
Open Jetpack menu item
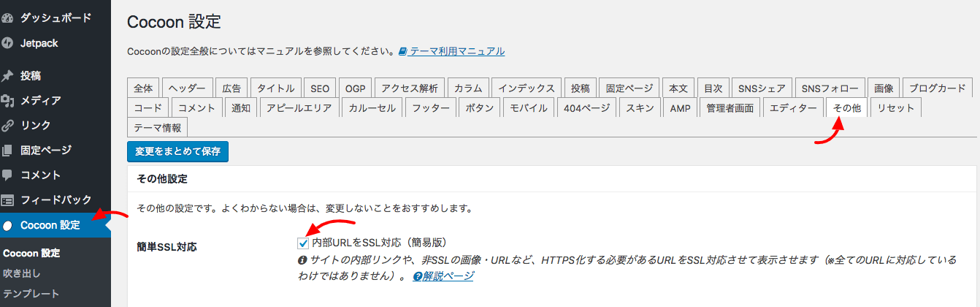click(55, 43)
